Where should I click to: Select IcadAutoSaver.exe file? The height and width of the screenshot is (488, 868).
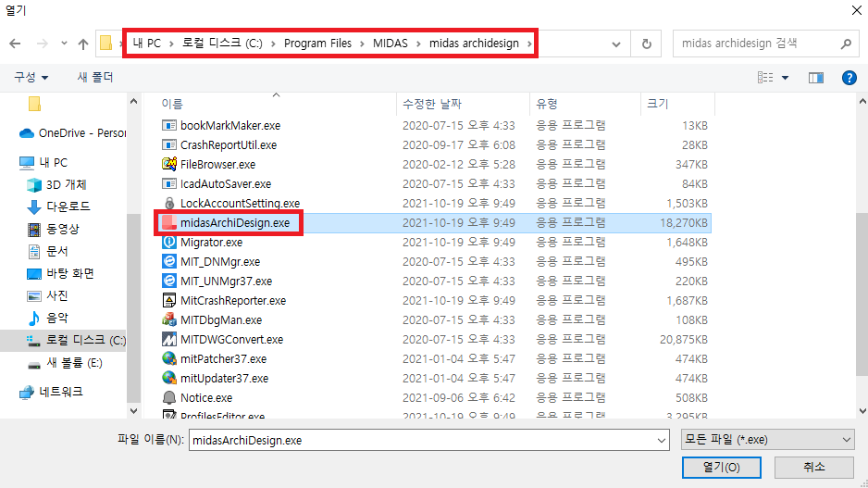(x=225, y=183)
